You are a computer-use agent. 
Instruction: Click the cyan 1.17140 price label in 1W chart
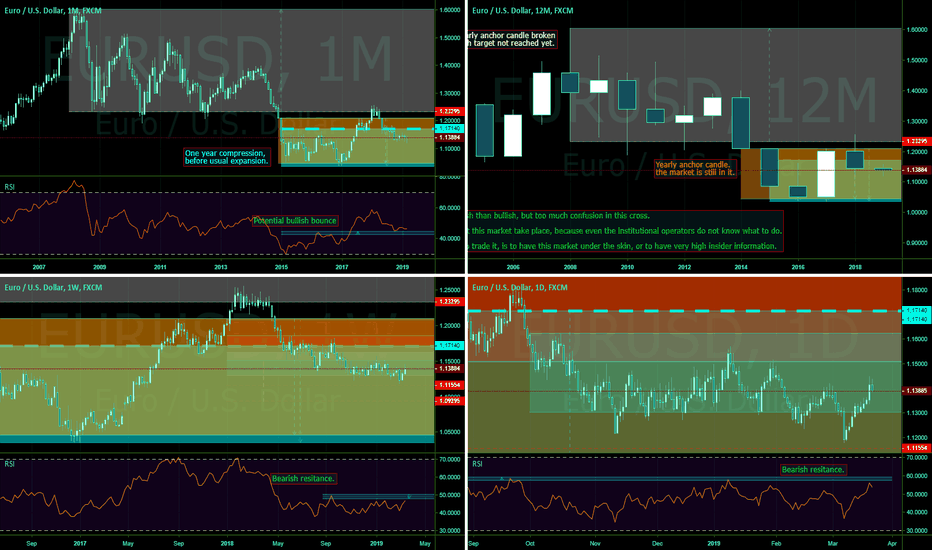point(449,345)
